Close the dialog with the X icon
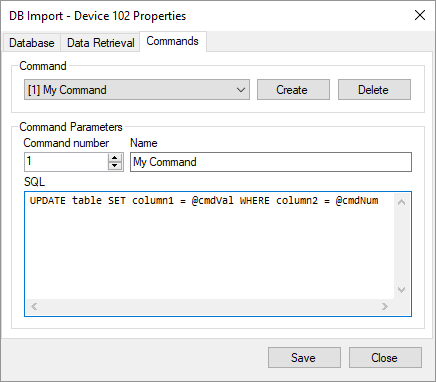This screenshot has width=436, height=382. pos(420,15)
